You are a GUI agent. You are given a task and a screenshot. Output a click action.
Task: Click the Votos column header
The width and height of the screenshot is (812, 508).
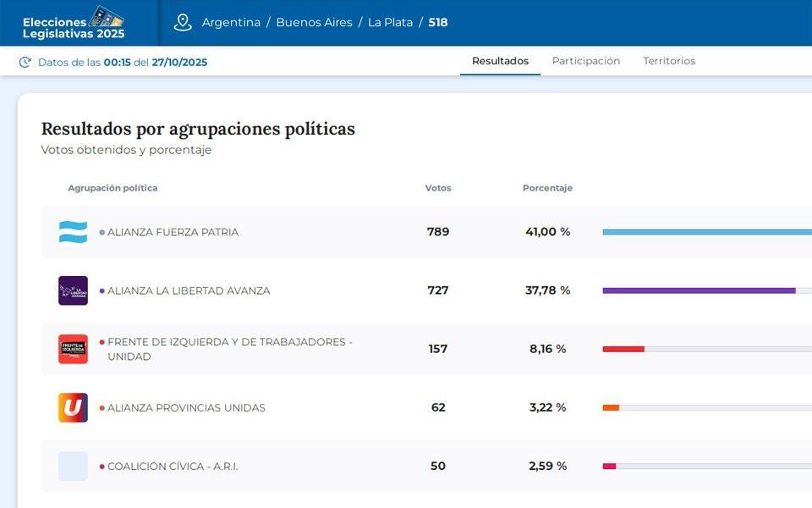[437, 188]
